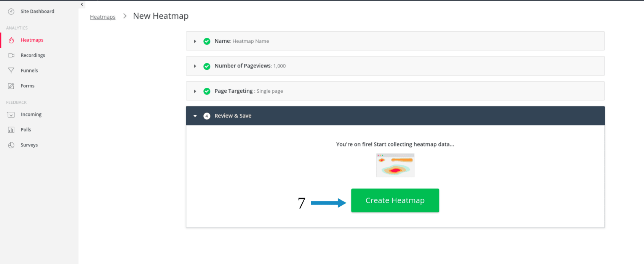Expand the Name section arrow

pos(195,41)
